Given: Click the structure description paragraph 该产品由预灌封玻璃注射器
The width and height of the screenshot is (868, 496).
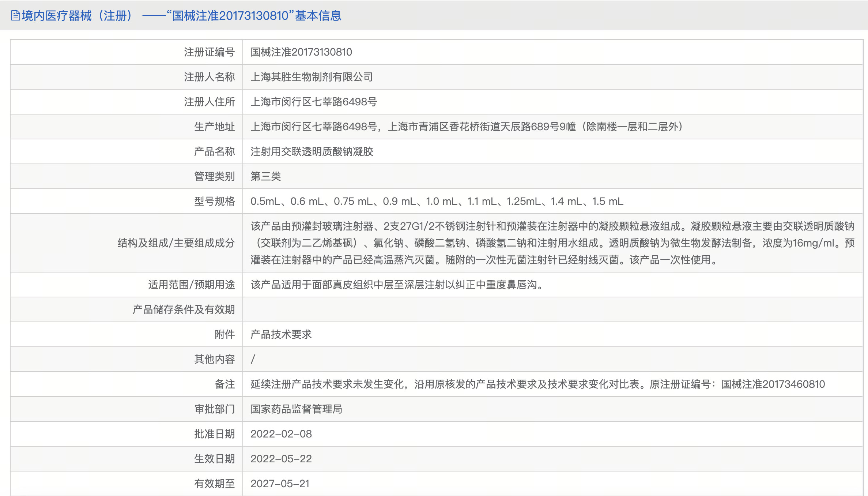Looking at the screenshot, I should pos(552,243).
